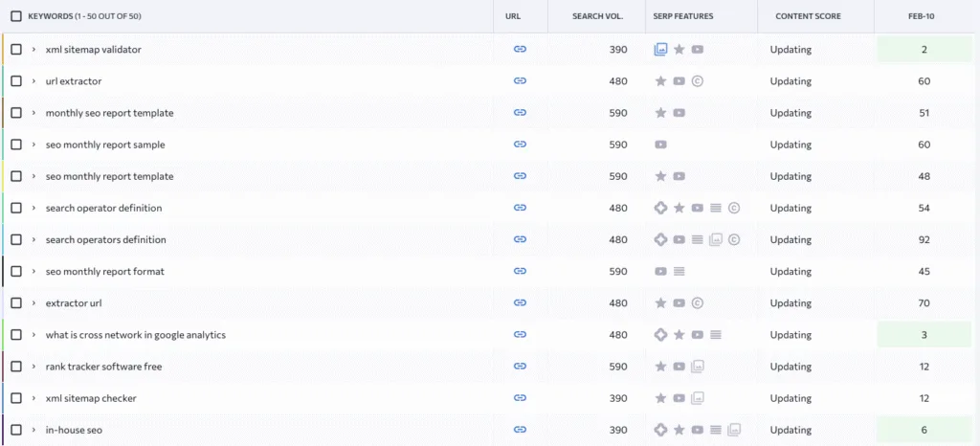Expand the url extractor keyword row
This screenshot has height=446, width=980.
point(33,81)
